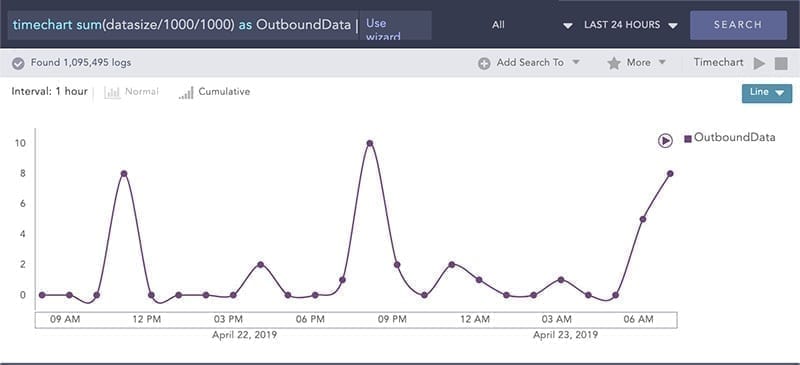Open the Line chart type dropdown

[766, 93]
